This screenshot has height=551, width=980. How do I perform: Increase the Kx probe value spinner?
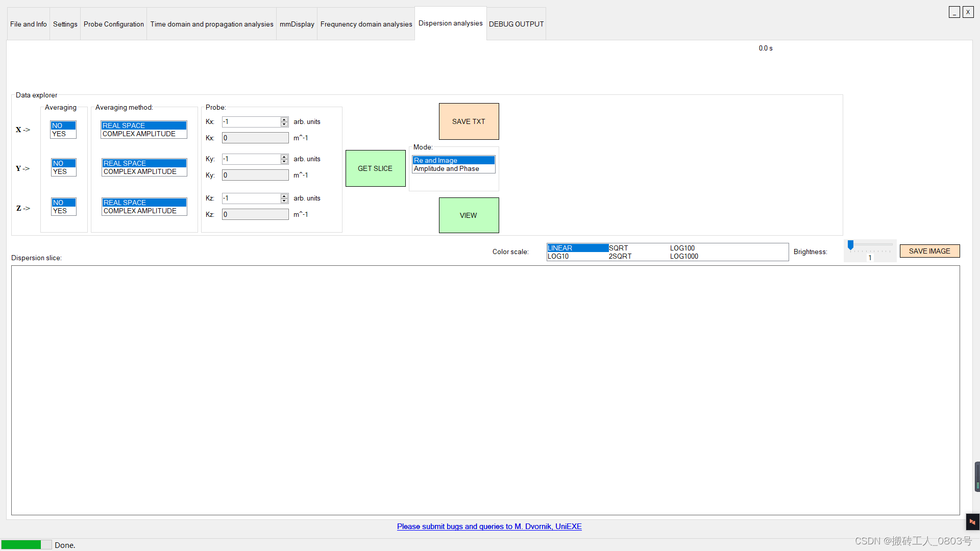click(284, 119)
